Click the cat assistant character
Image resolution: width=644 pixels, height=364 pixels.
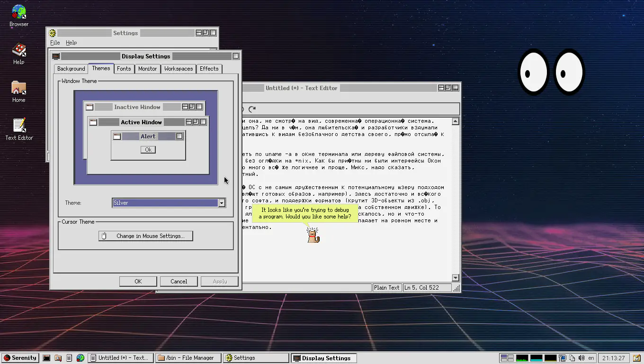pyautogui.click(x=313, y=236)
